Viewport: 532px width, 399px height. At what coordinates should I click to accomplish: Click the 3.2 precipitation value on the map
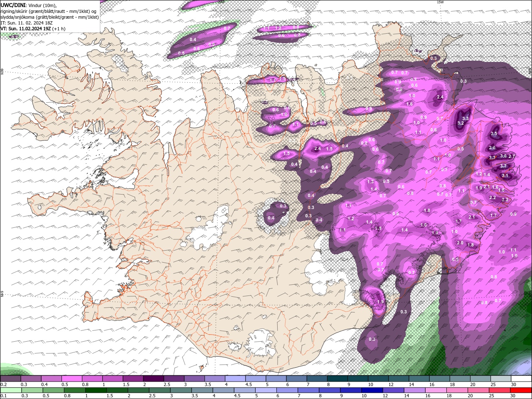click(461, 123)
